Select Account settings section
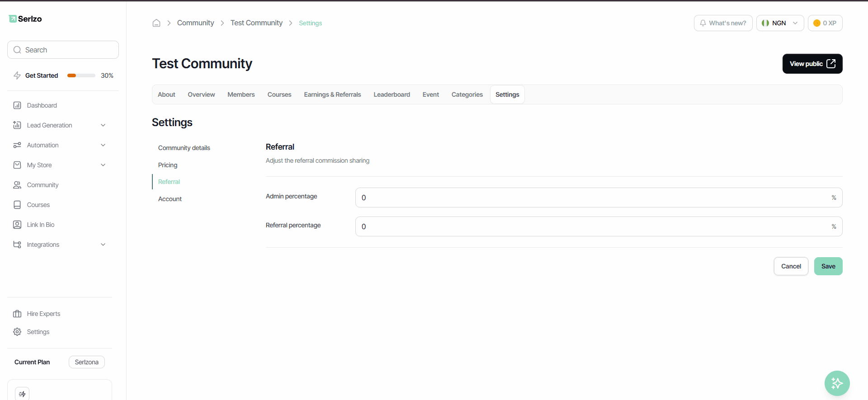Image resolution: width=868 pixels, height=400 pixels. [170, 199]
